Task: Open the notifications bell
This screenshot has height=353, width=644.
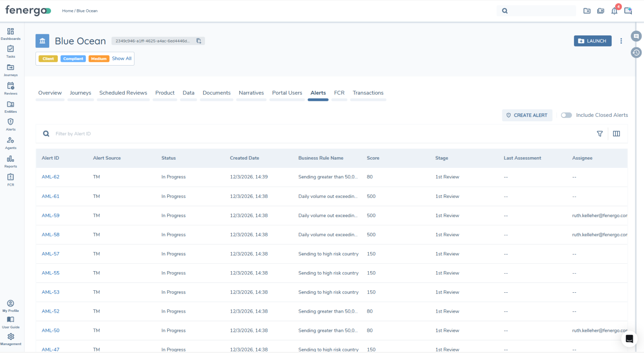Action: tap(614, 11)
